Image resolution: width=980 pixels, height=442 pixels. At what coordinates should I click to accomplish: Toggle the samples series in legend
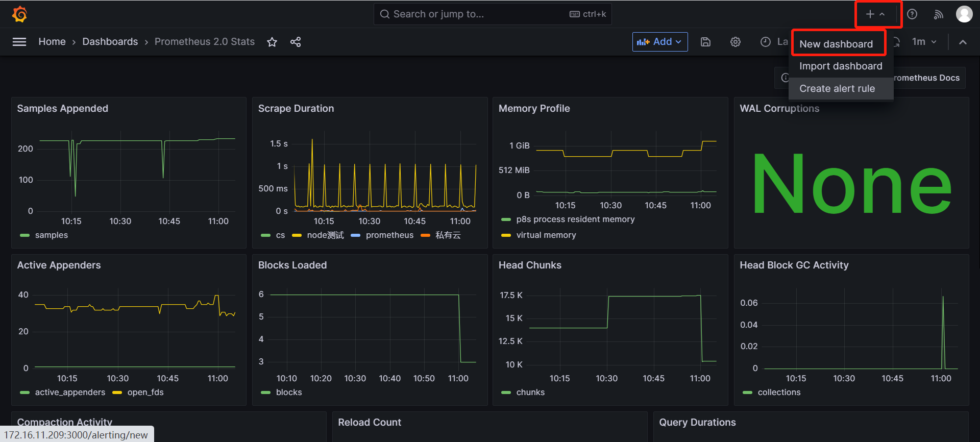(51, 235)
